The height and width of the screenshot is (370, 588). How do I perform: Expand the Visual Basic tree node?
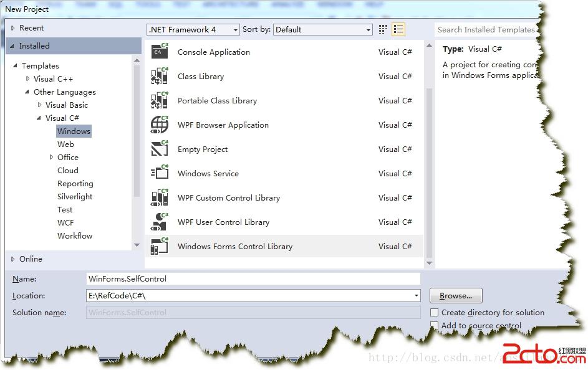(x=39, y=105)
